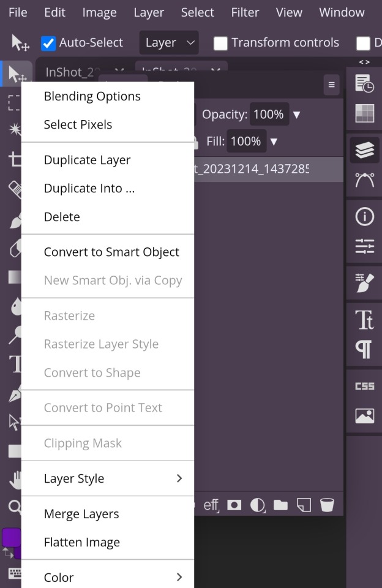Choose Select Pixels from context menu
382x588 pixels.
(108, 124)
